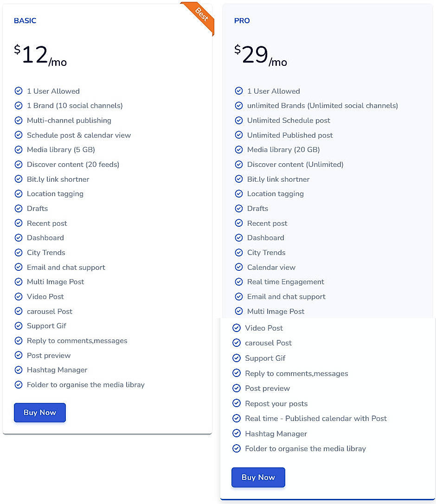Click the 1 Brand (10 social channels) text
Viewport: 436px width, 504px height.
coord(75,106)
